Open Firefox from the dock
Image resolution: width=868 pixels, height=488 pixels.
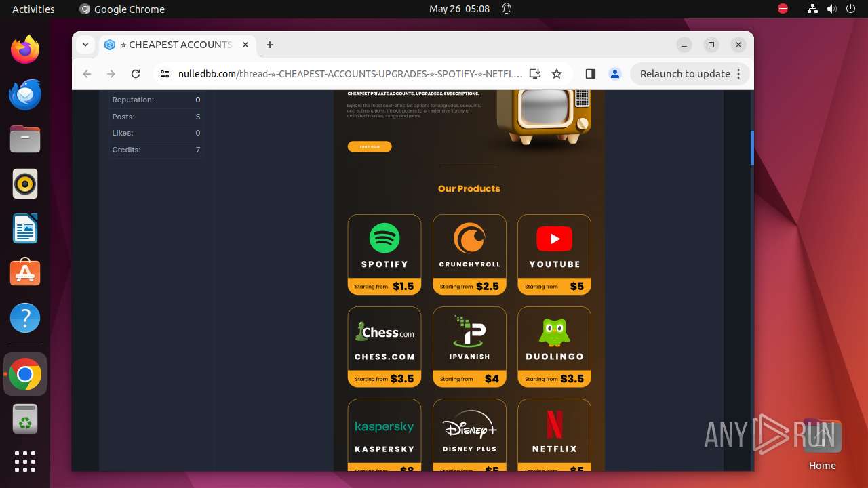pyautogui.click(x=25, y=49)
